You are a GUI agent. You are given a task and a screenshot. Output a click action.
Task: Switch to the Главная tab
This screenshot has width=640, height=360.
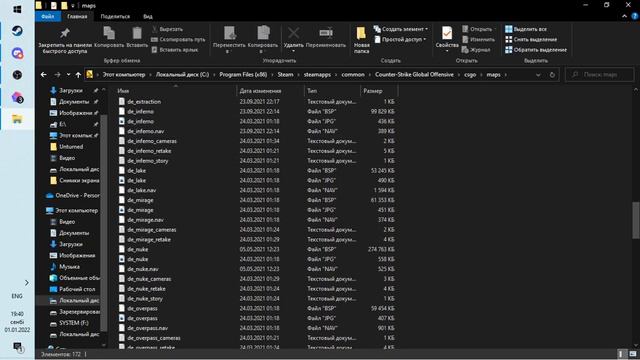[x=77, y=16]
